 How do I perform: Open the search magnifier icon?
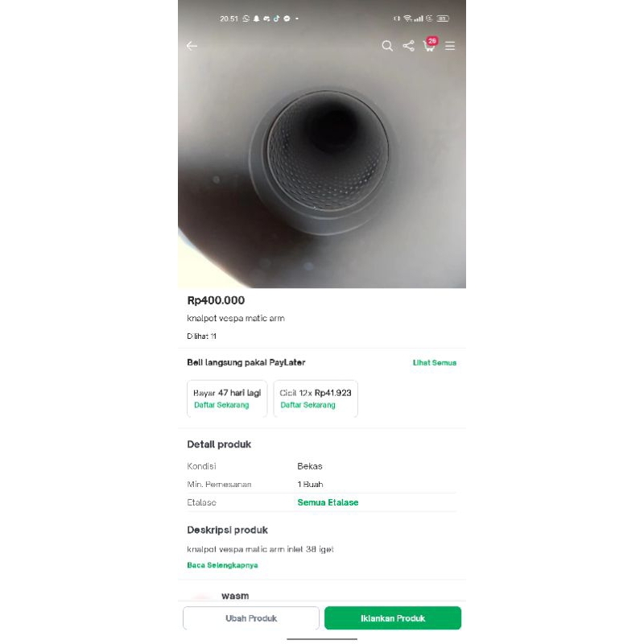tap(387, 46)
